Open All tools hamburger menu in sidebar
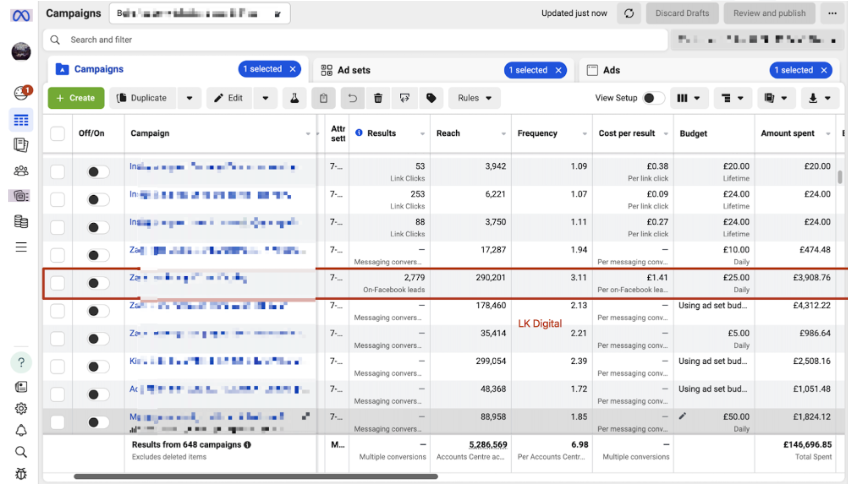The height and width of the screenshot is (484, 849). coord(21,247)
